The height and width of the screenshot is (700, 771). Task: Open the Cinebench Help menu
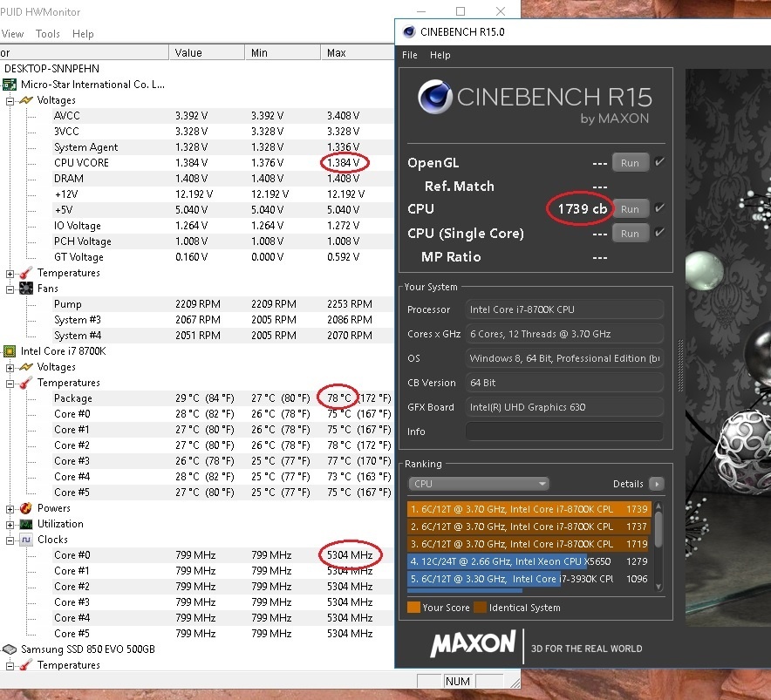[440, 55]
